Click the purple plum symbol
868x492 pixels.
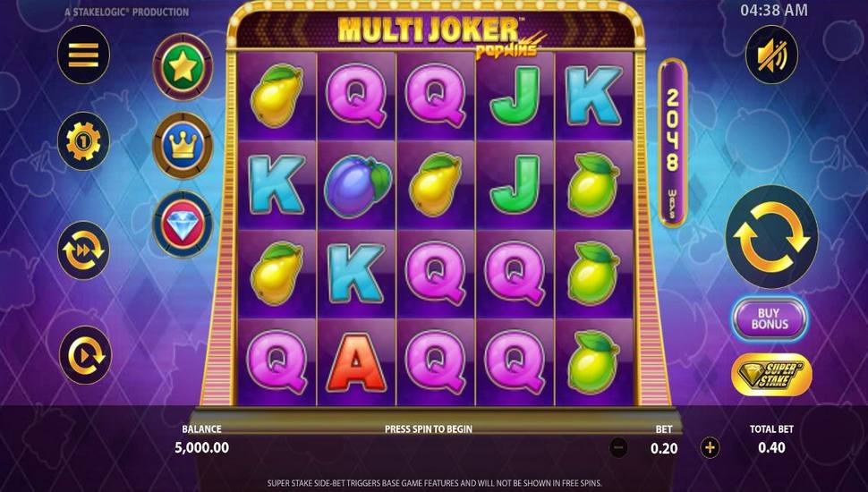tap(357, 185)
